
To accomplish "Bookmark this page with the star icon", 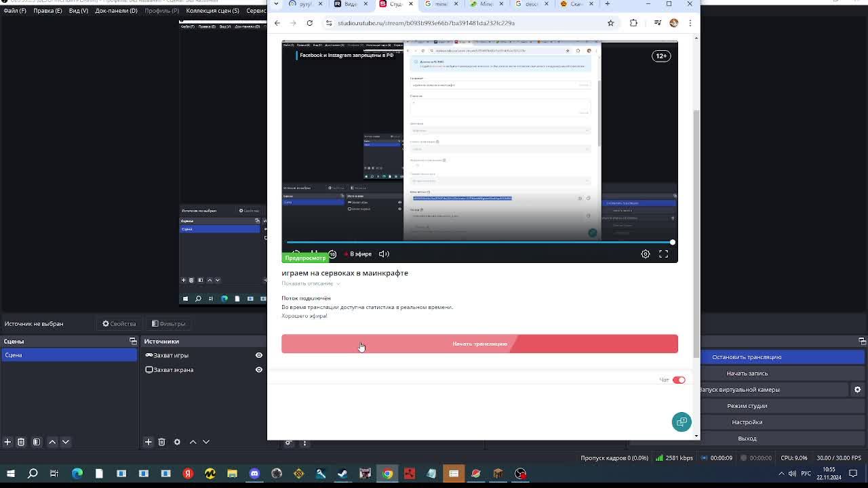I will tap(610, 23).
